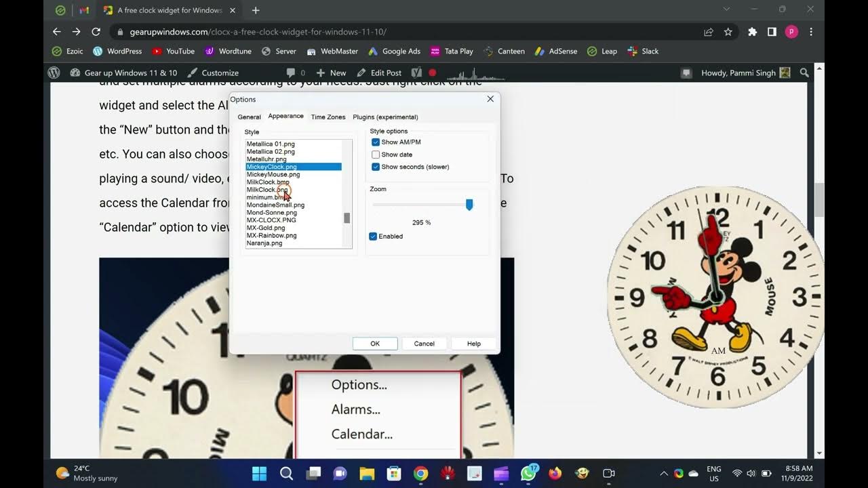Open the weather widget showing 24°C
868x488 pixels.
(x=87, y=473)
